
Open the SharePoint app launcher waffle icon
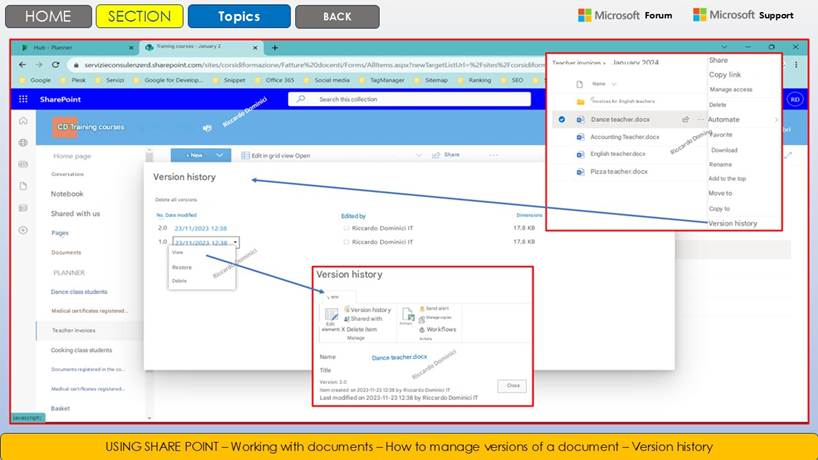pos(24,99)
